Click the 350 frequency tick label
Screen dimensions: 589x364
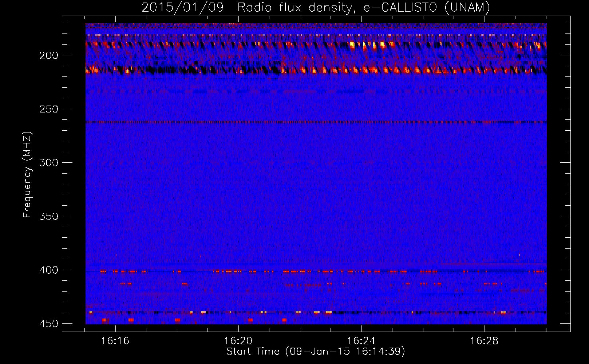coord(49,216)
